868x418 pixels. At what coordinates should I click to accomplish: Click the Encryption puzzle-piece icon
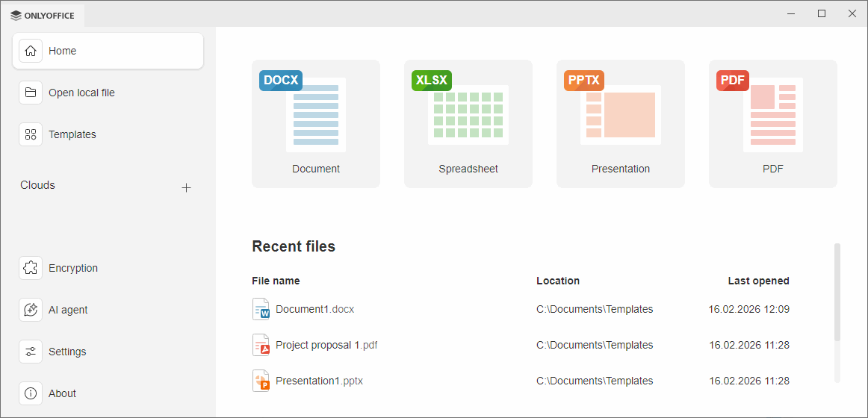[x=31, y=268]
